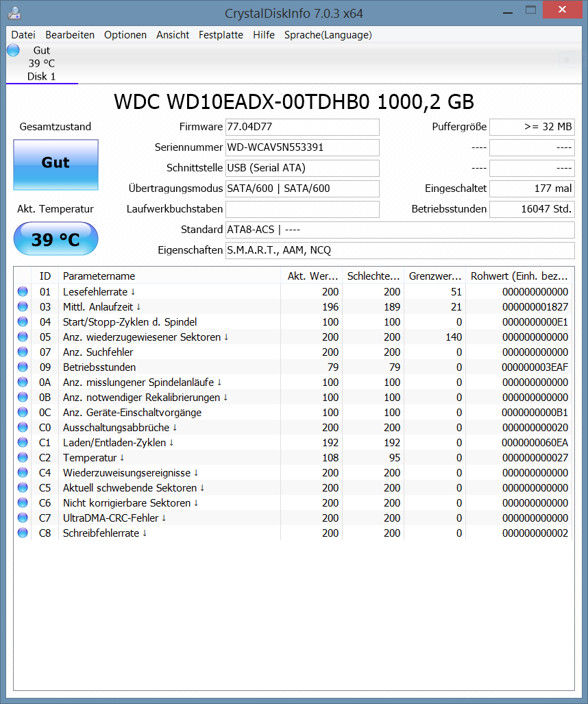Viewport: 588px width, 704px height.
Task: Click the Übertragungsmodus field SATA/600
Action: pyautogui.click(x=302, y=189)
